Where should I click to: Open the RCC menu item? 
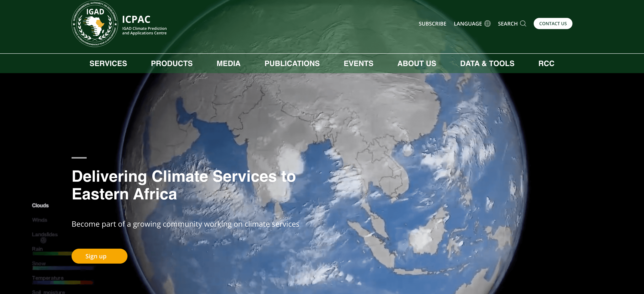546,64
